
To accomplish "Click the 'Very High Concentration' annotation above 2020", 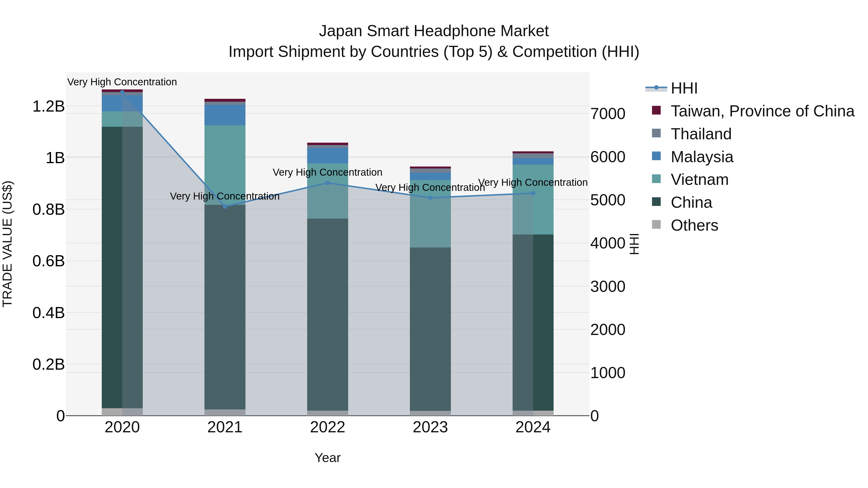I will click(x=122, y=82).
